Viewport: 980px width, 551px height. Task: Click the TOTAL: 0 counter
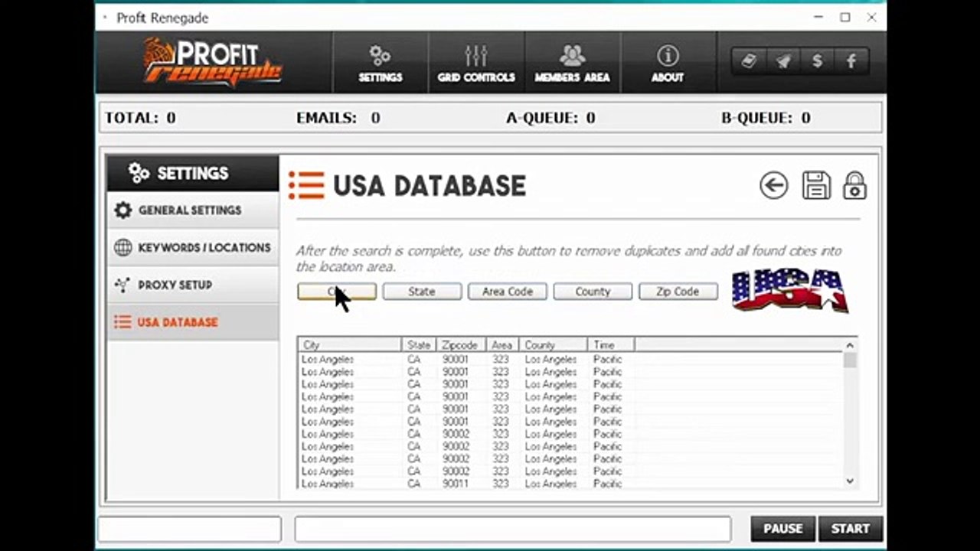pos(140,118)
